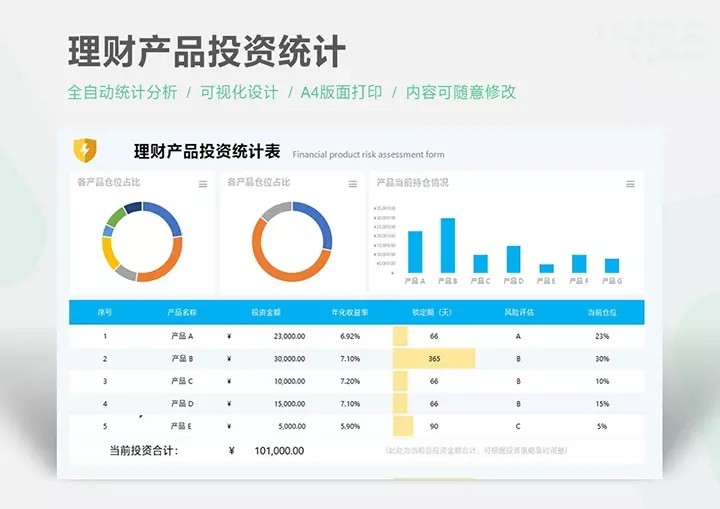This screenshot has width=720, height=509.
Task: Select the 产品 C cell in the table
Action: (x=182, y=381)
